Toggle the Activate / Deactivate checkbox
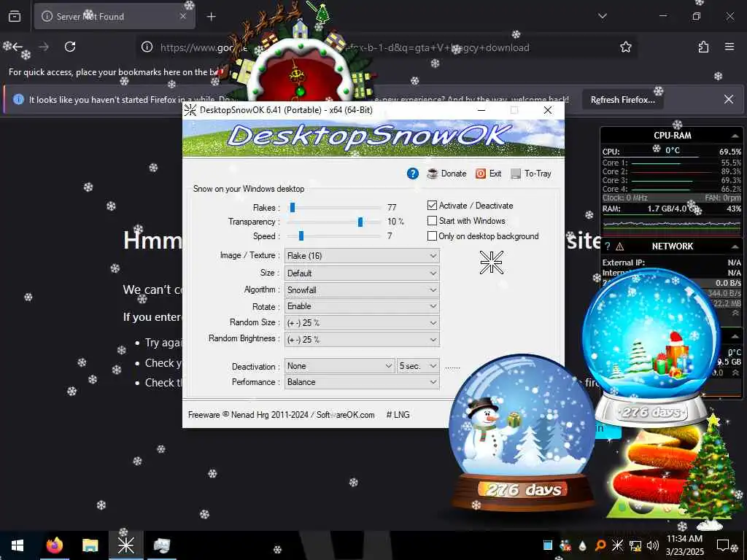 coord(432,205)
